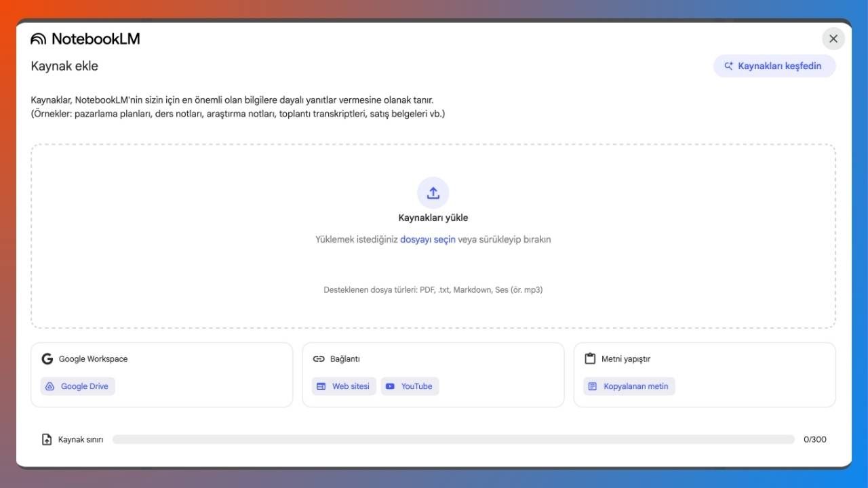Select the Google Drive source option

pyautogui.click(x=77, y=386)
